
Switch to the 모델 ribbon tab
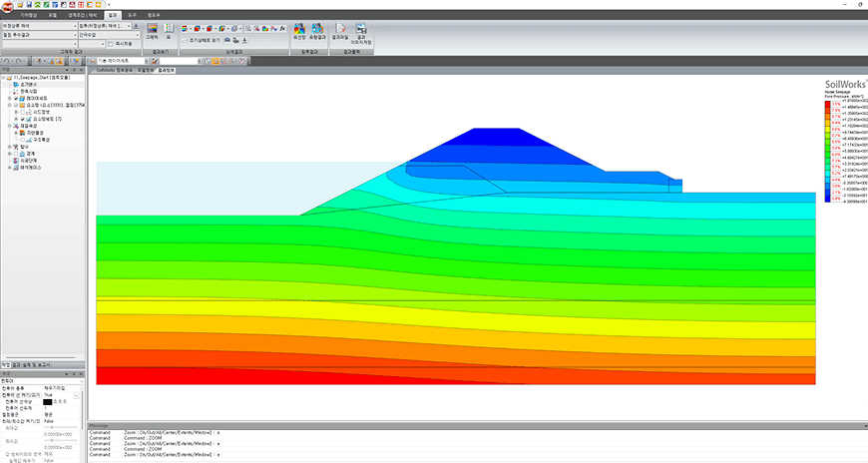point(52,15)
